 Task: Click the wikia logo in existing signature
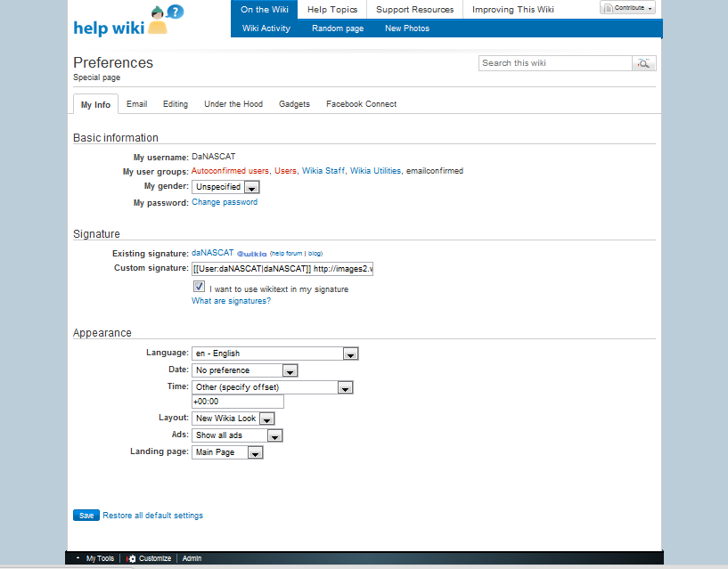(252, 254)
